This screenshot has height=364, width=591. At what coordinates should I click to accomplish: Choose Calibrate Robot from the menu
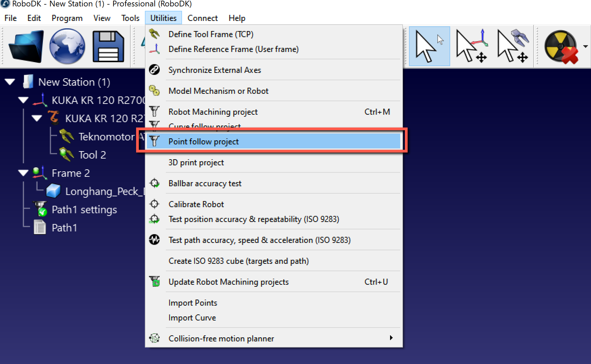[196, 204]
